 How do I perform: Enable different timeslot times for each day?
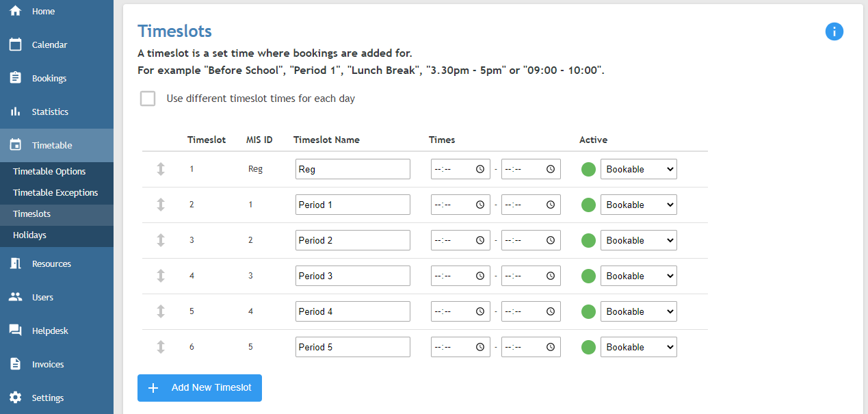point(148,99)
